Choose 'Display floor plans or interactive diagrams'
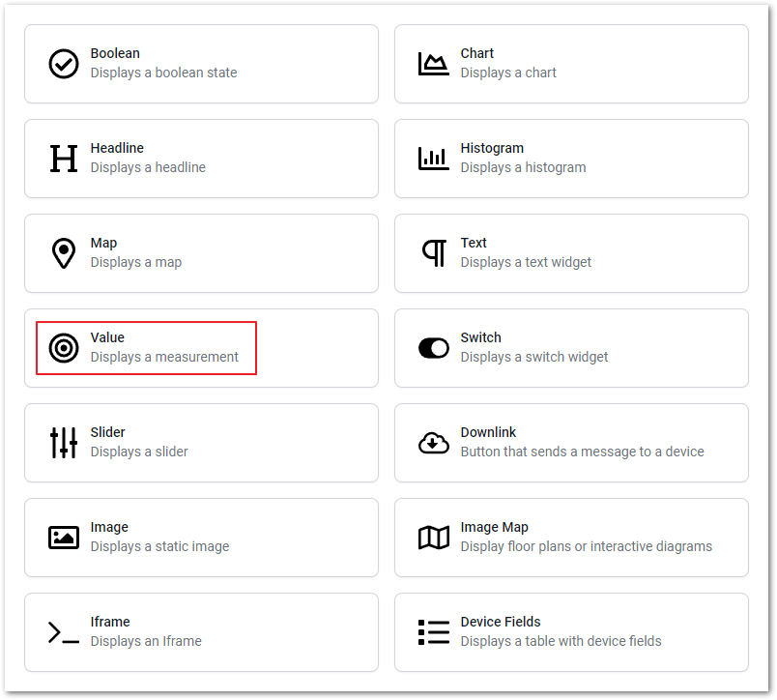Viewport: 777px width, 700px height. [571, 538]
